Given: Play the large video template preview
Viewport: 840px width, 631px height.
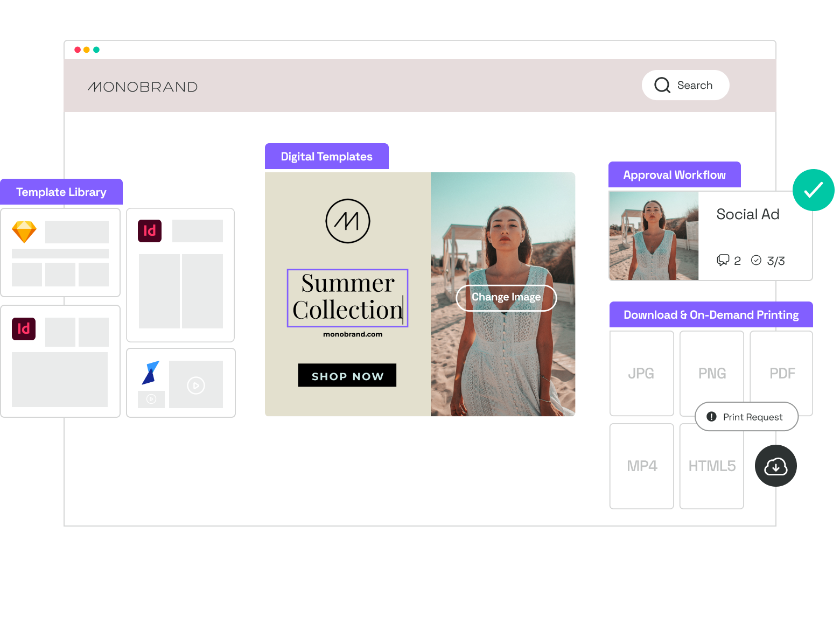Looking at the screenshot, I should click(x=196, y=385).
